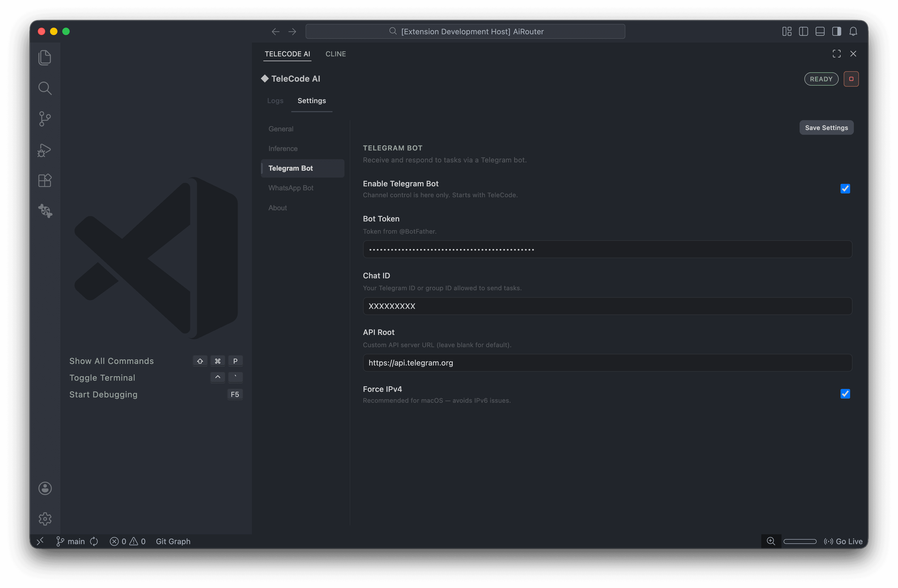Uncheck the Force IPv4 option

point(845,393)
